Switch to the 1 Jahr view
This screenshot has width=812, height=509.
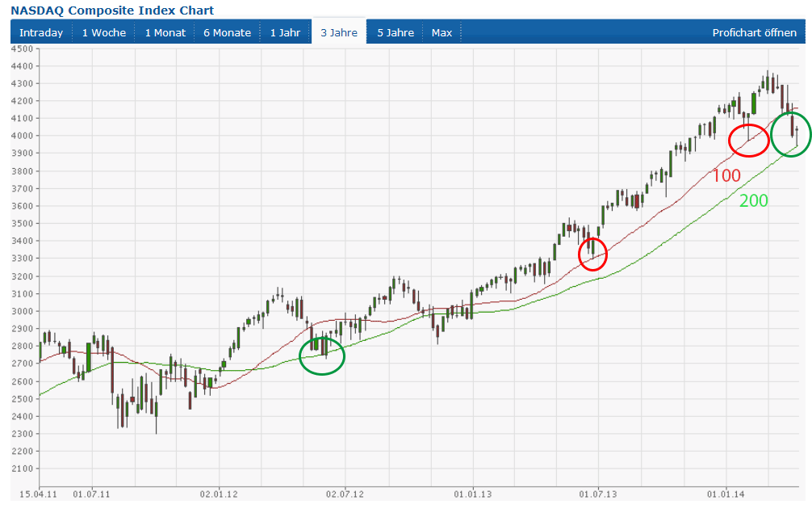[286, 32]
